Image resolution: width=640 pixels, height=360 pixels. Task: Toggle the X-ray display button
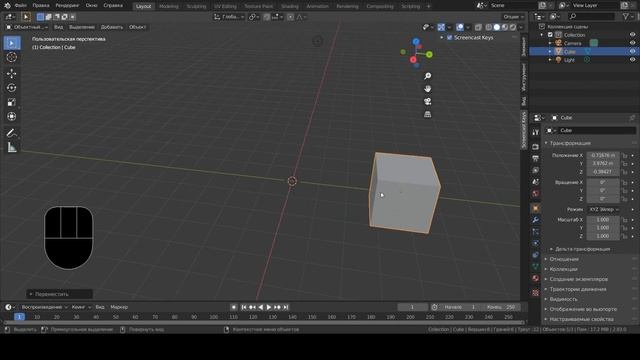tap(478, 27)
